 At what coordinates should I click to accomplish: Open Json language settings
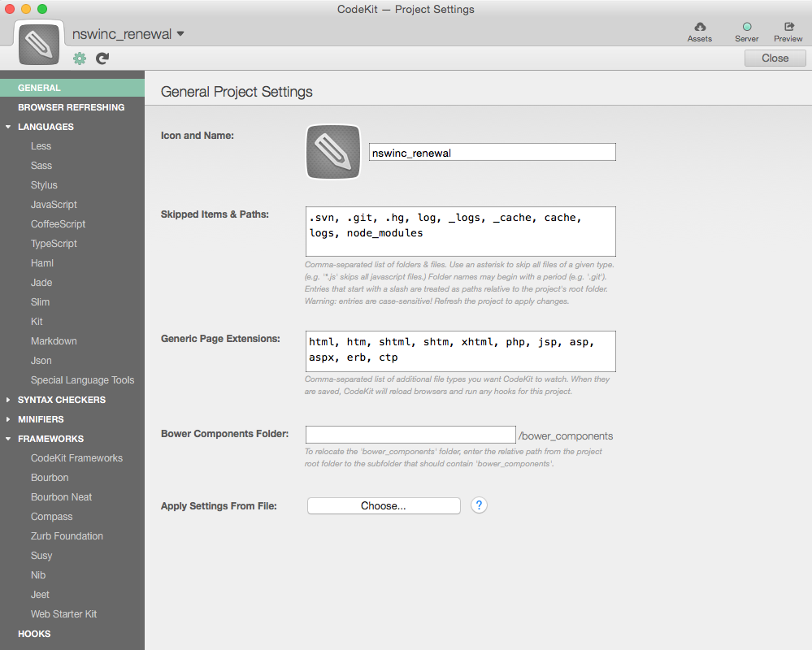(x=41, y=361)
